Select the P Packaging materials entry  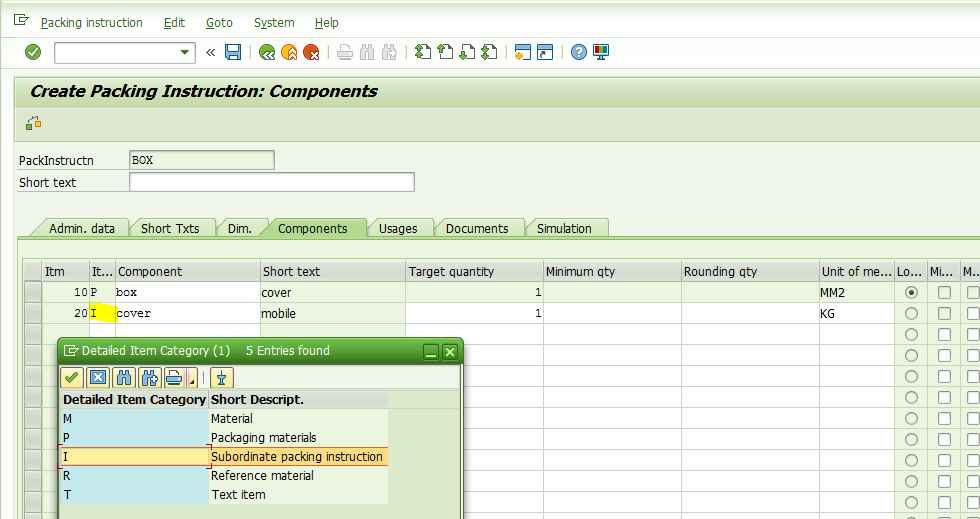pos(224,438)
